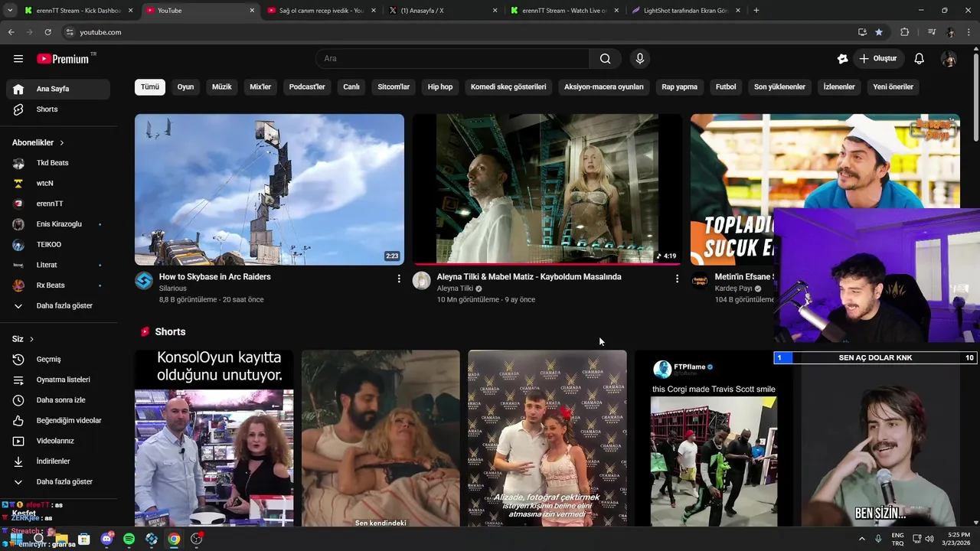Select the Tümü filter chip
The width and height of the screenshot is (980, 551).
pyautogui.click(x=150, y=86)
